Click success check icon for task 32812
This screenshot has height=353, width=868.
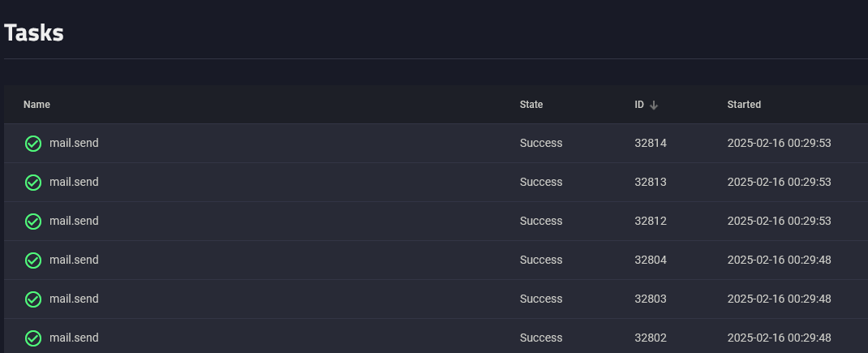pyautogui.click(x=33, y=222)
